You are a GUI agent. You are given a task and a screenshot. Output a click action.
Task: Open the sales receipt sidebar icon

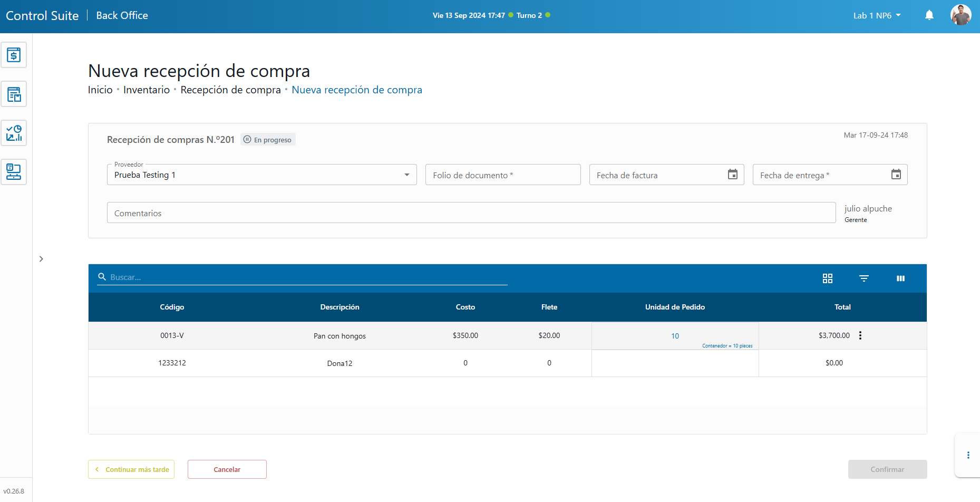coord(14,55)
